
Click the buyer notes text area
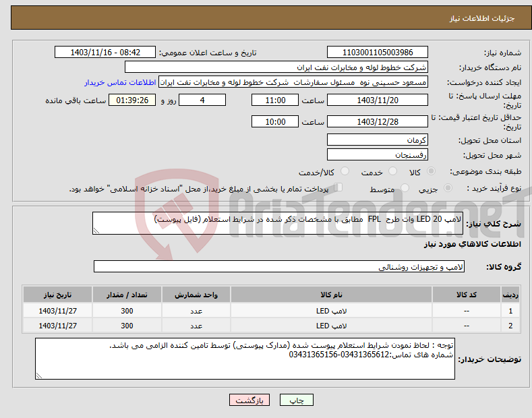pos(245,359)
